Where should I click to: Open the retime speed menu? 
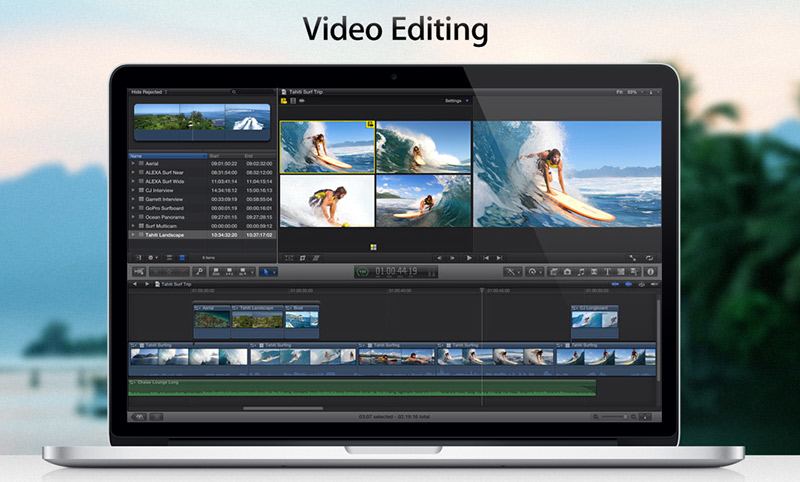coord(534,272)
